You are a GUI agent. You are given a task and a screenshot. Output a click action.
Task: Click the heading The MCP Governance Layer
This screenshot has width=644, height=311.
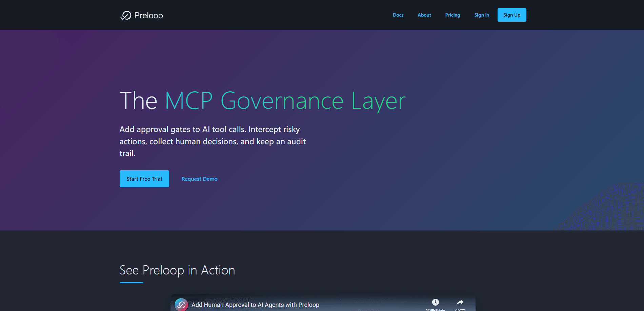coord(263,101)
